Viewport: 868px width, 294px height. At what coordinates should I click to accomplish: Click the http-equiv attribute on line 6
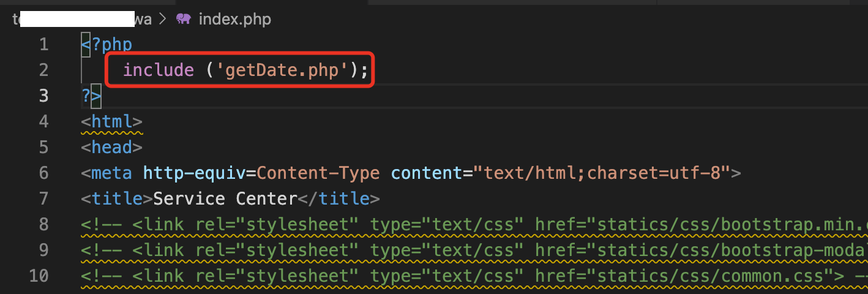pos(194,173)
